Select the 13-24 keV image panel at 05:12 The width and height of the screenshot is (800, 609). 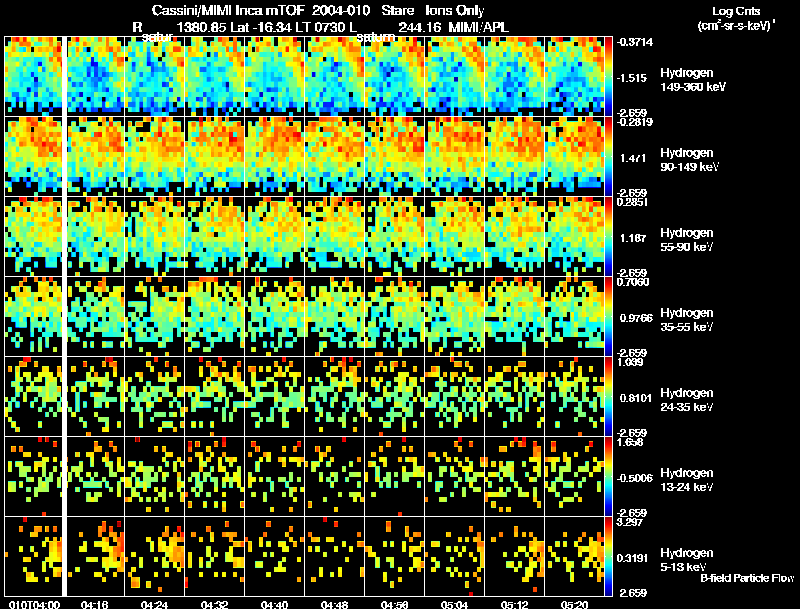pos(514,476)
